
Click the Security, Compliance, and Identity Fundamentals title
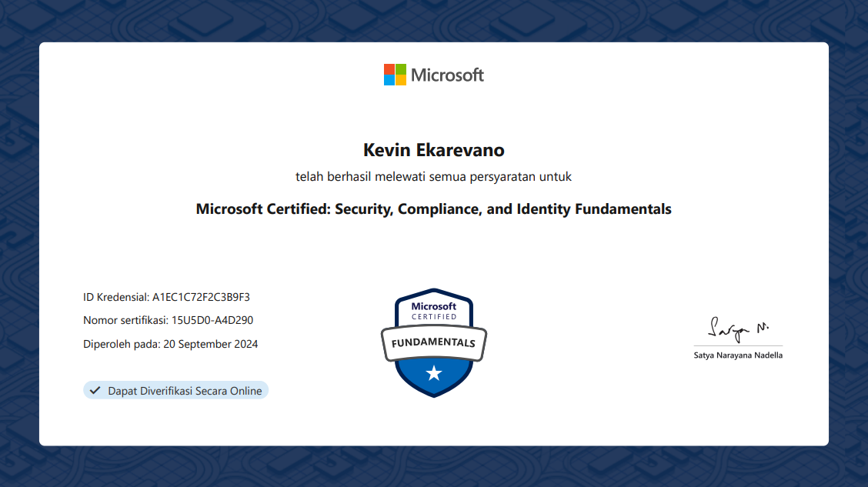pyautogui.click(x=434, y=208)
